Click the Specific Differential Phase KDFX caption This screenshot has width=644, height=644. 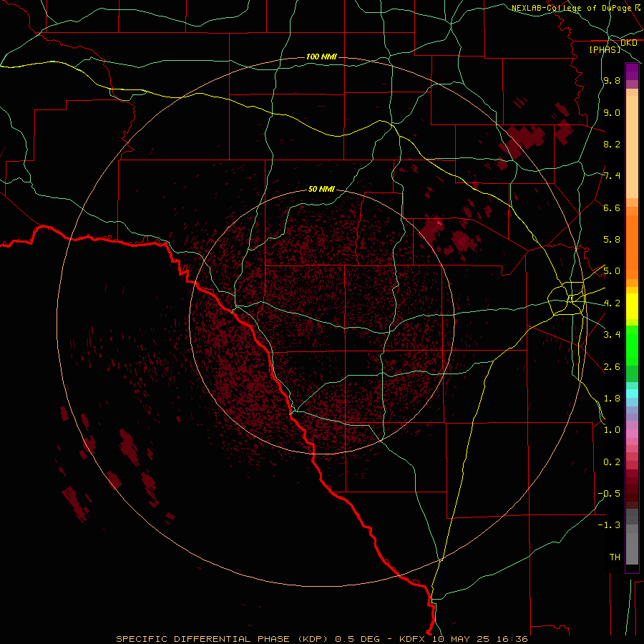click(322, 639)
